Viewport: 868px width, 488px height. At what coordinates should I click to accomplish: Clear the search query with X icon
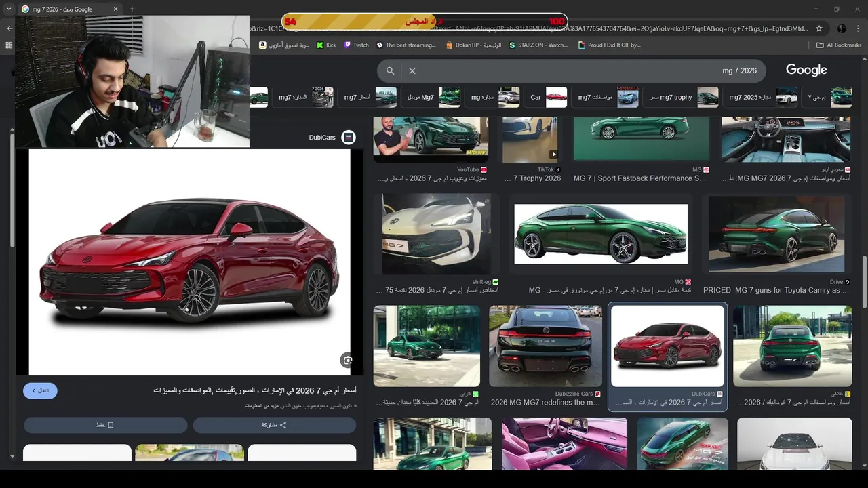412,70
